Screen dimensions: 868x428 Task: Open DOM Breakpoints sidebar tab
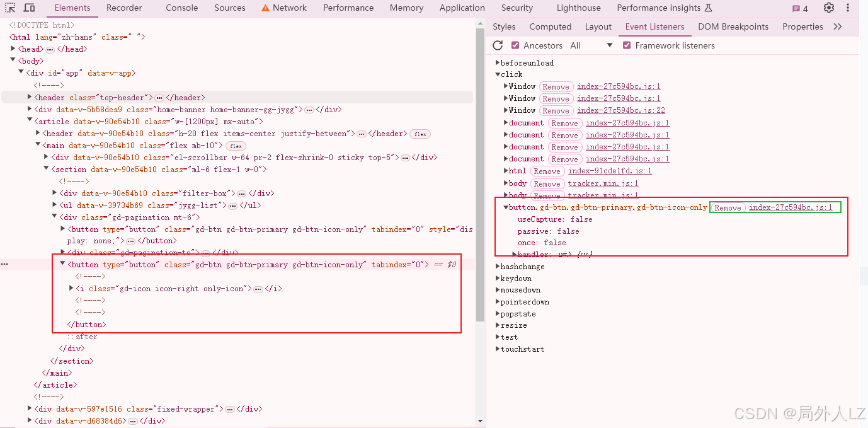(733, 26)
